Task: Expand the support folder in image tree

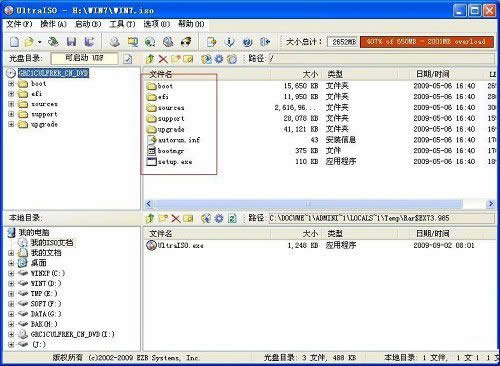Action: [x=11, y=114]
